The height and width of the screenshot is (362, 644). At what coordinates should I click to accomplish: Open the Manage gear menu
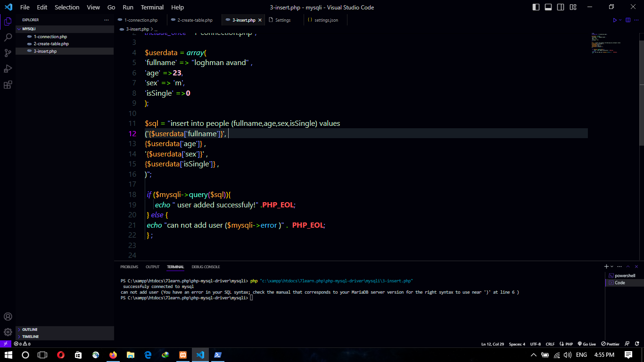(x=8, y=332)
